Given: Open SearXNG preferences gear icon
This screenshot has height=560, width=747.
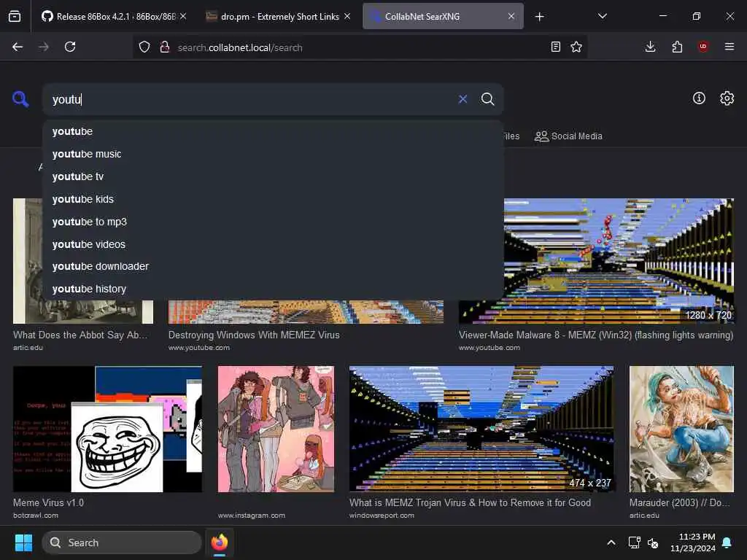Looking at the screenshot, I should [x=727, y=98].
